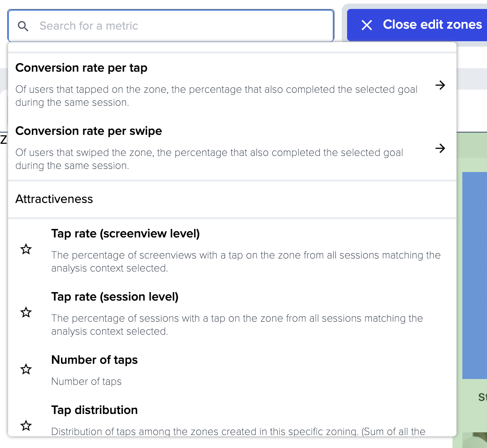Click the Close edit zones button

[417, 25]
